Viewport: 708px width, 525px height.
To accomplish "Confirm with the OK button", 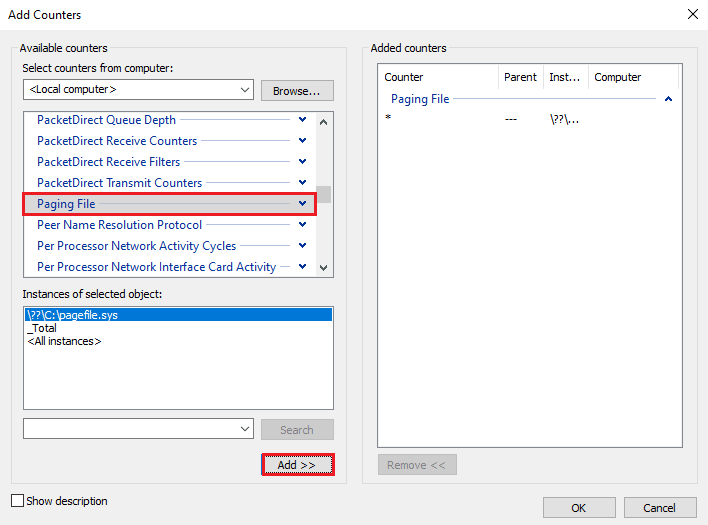I will pyautogui.click(x=579, y=508).
